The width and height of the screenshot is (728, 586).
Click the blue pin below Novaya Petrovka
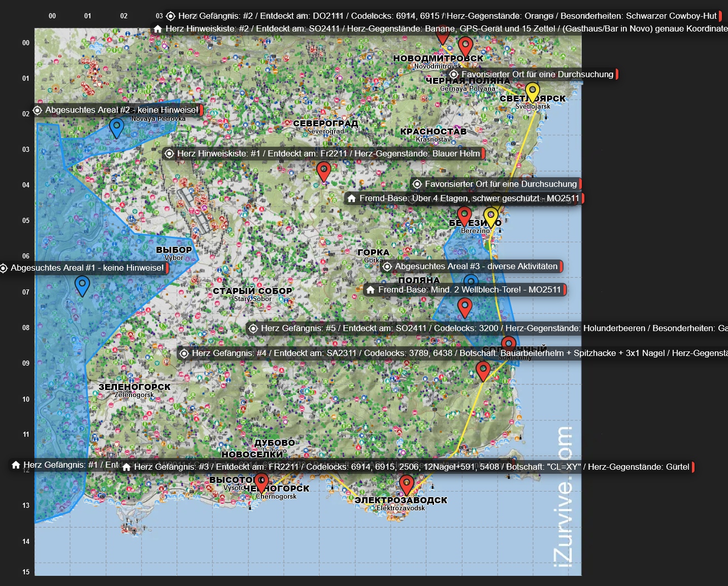click(116, 128)
